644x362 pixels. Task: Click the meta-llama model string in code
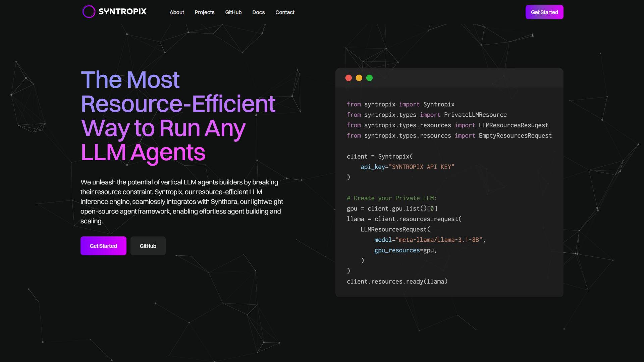point(439,240)
